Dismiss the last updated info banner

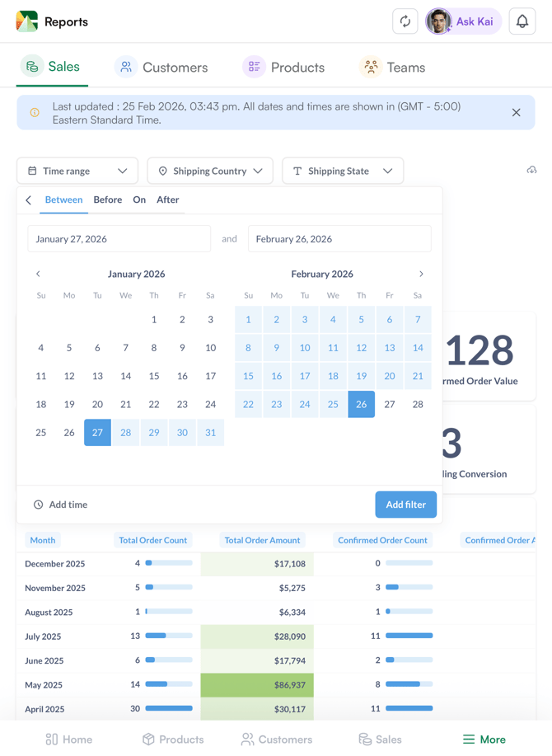click(516, 113)
